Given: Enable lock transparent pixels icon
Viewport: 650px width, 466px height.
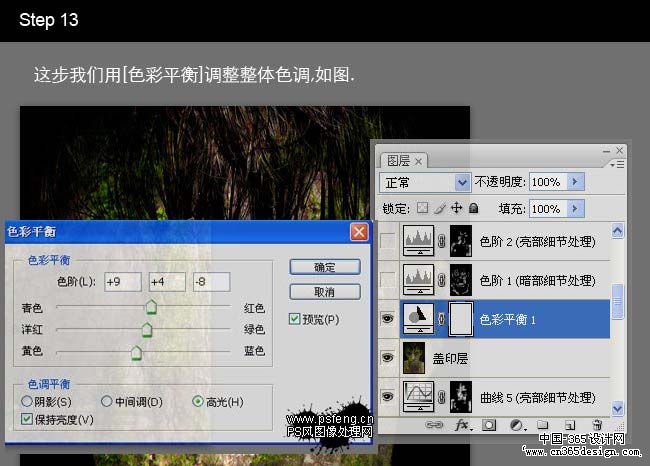Looking at the screenshot, I should [422, 208].
